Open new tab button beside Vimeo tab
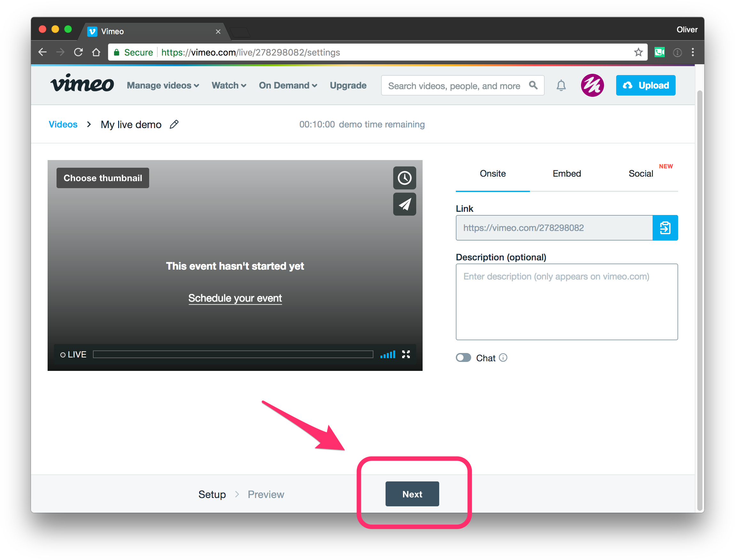This screenshot has height=560, width=735. point(240,33)
